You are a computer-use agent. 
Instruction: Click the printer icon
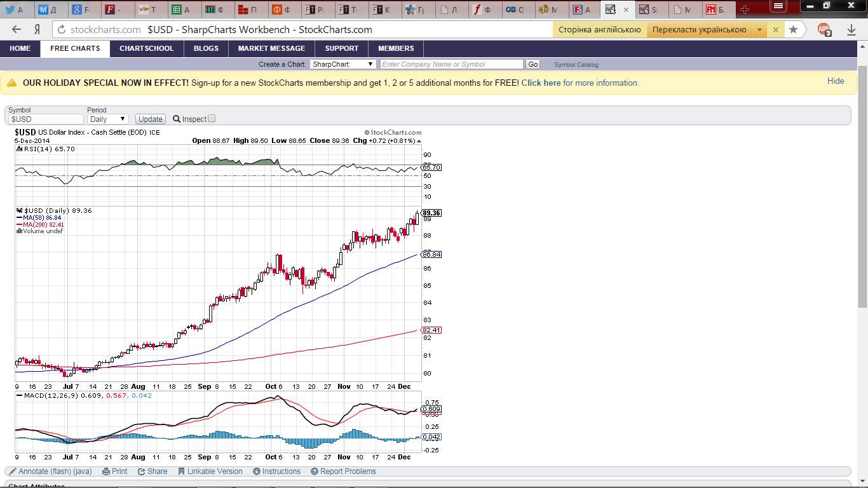click(106, 471)
